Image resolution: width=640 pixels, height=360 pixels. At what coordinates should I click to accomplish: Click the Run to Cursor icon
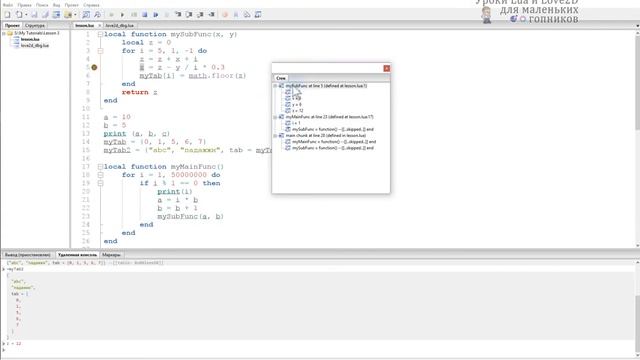point(211,15)
